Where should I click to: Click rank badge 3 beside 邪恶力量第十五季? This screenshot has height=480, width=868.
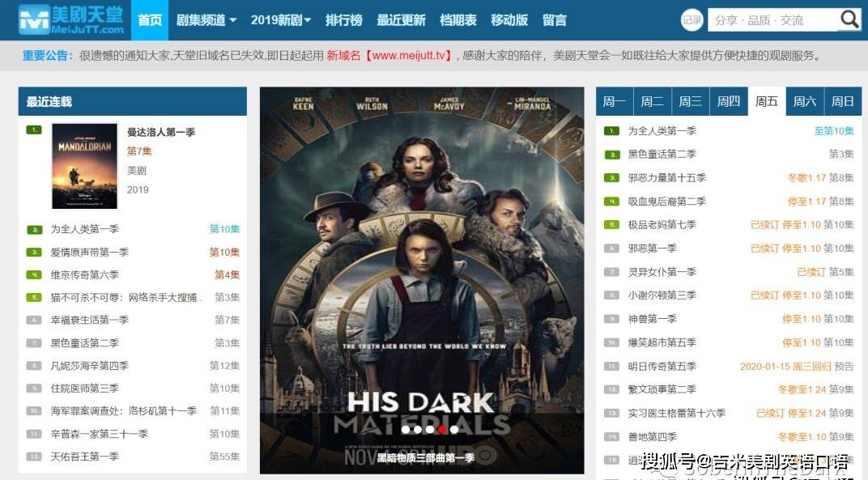click(611, 178)
